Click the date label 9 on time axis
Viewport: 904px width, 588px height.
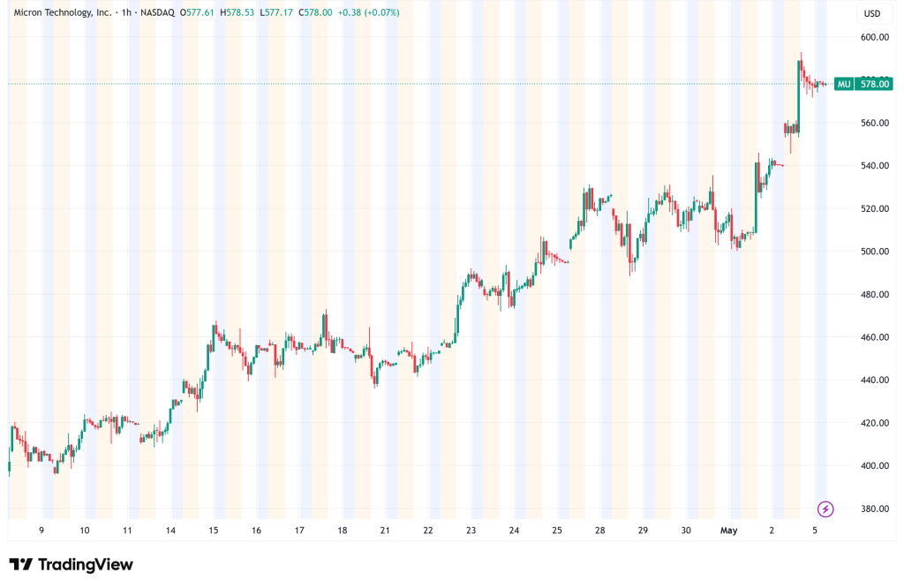(41, 531)
